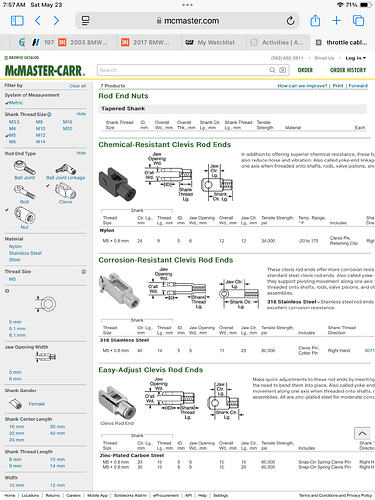
Task: Filter Shank Thread Length by 14 mm
Action: coord(57,466)
